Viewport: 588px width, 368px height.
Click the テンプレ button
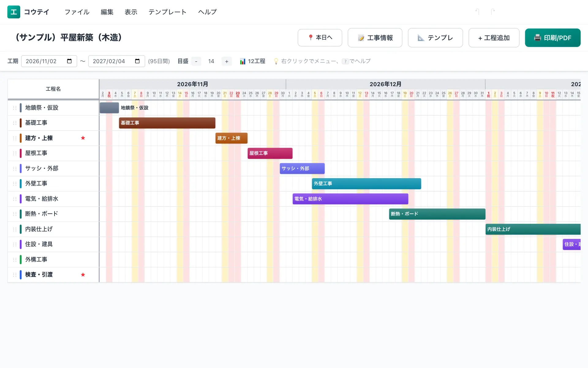tap(435, 38)
